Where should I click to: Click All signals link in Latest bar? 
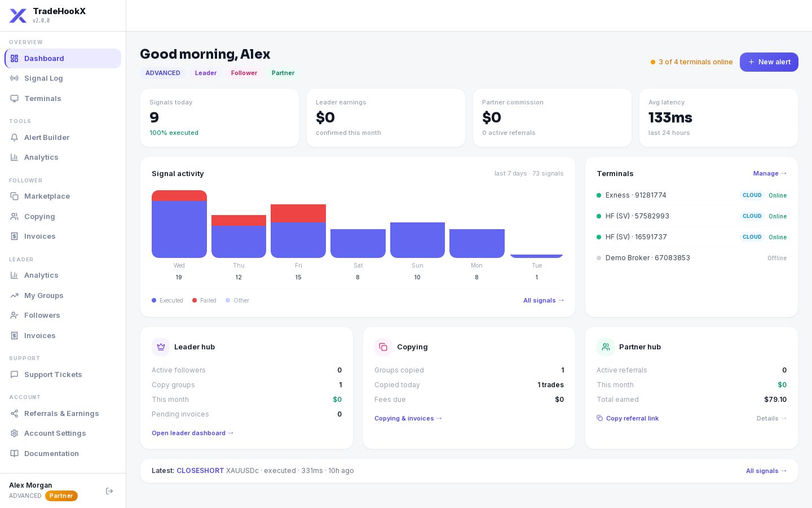(x=766, y=471)
